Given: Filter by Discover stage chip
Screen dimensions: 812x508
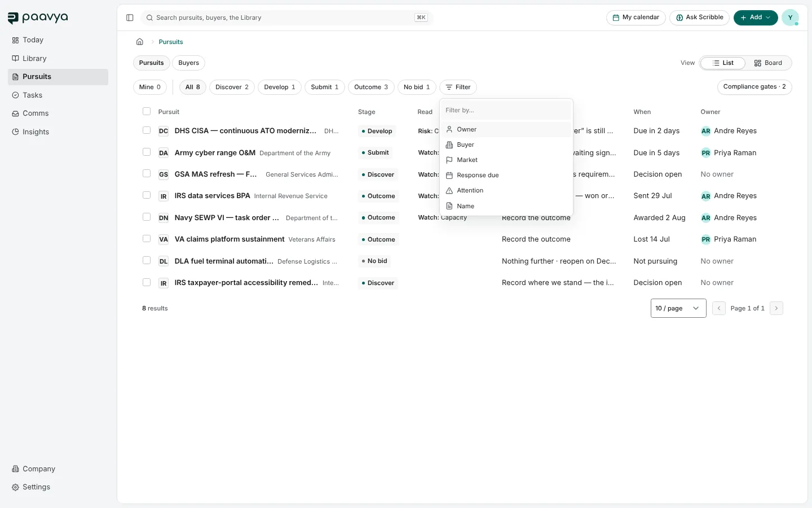Looking at the screenshot, I should (x=232, y=87).
